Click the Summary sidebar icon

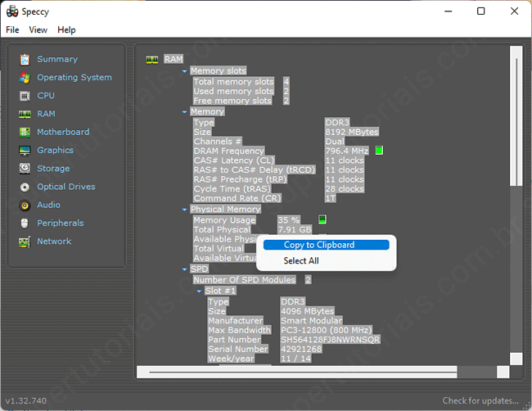pos(25,60)
